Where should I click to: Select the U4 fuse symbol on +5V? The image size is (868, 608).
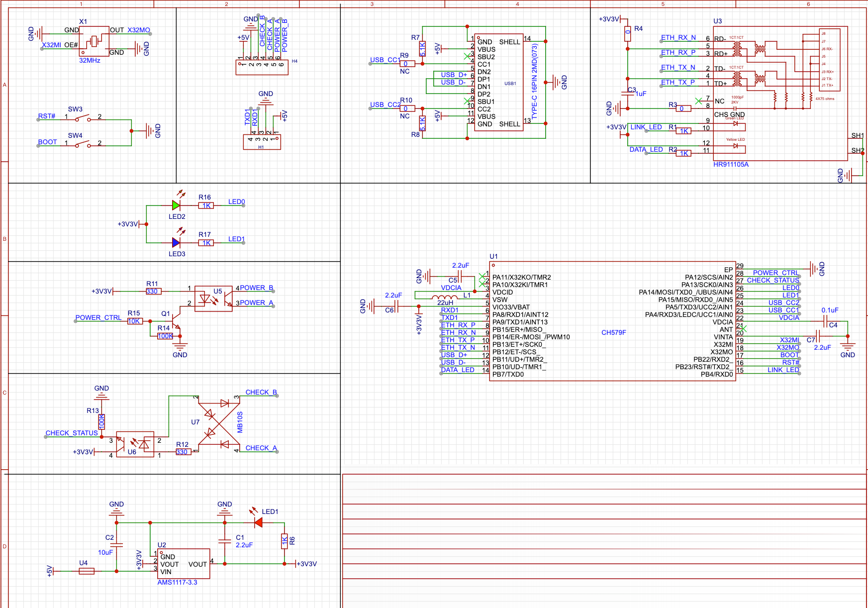point(87,571)
